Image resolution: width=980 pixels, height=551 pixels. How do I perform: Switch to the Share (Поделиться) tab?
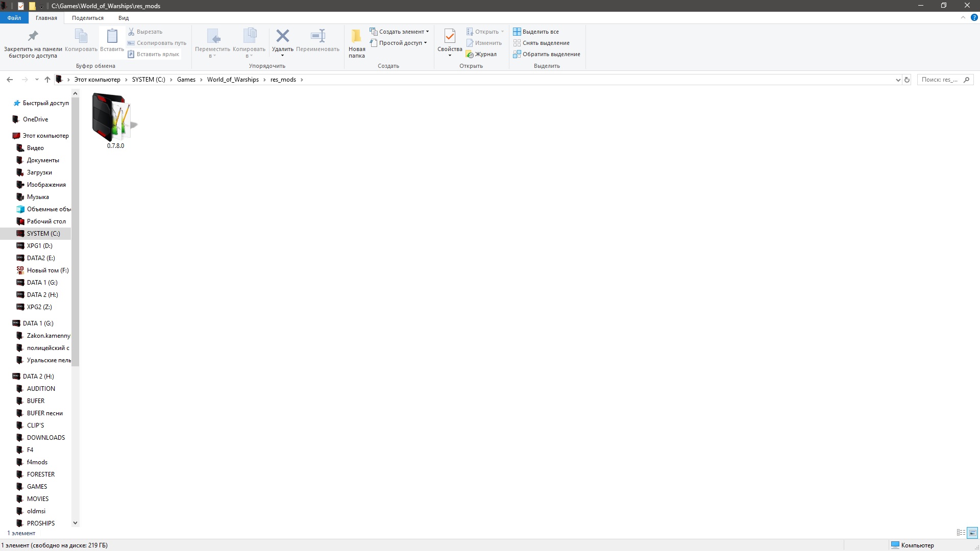click(88, 18)
